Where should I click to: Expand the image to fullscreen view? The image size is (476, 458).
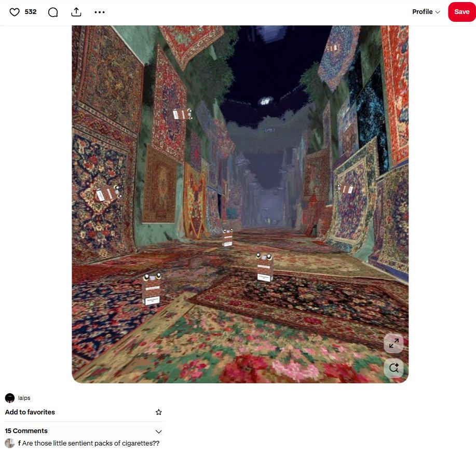pyautogui.click(x=394, y=343)
